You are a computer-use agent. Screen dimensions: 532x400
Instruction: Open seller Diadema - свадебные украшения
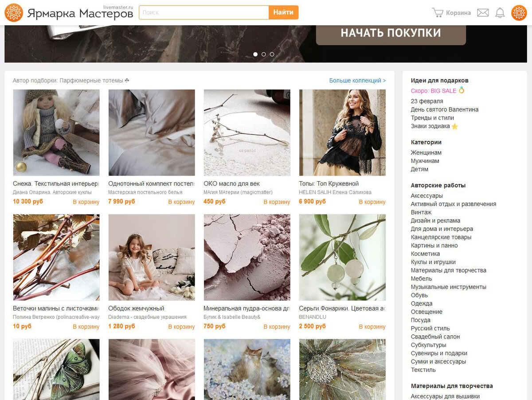click(147, 317)
